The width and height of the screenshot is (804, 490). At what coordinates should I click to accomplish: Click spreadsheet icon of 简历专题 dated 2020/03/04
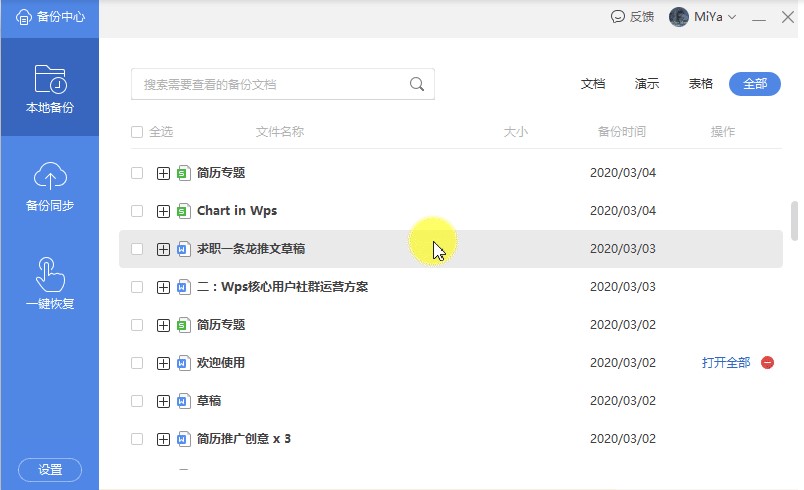click(x=183, y=173)
